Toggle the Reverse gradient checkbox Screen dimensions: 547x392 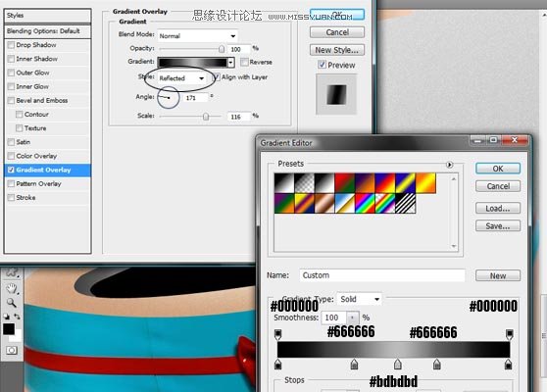pyautogui.click(x=244, y=62)
